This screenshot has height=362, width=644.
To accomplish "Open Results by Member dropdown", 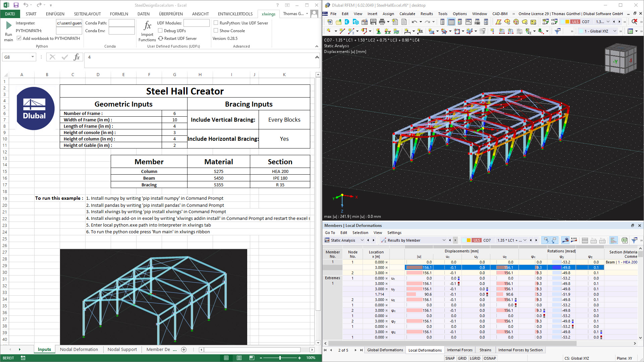I will (x=444, y=240).
